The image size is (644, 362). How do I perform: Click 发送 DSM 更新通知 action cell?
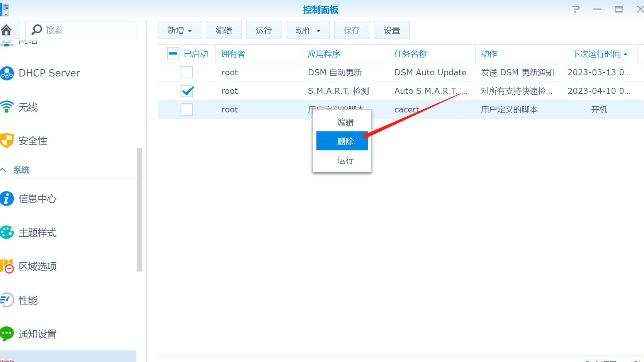click(517, 72)
